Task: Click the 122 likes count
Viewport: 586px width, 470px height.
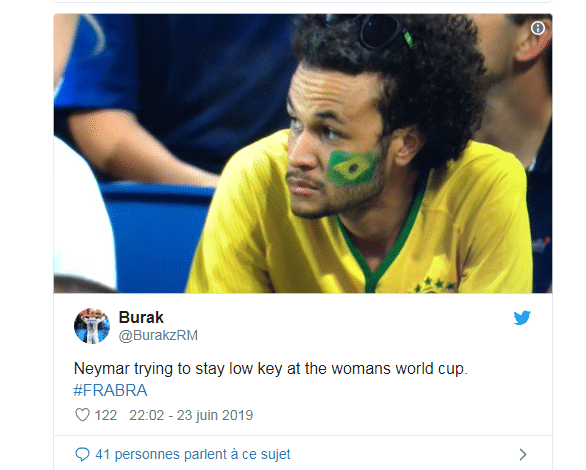Action: (106, 415)
